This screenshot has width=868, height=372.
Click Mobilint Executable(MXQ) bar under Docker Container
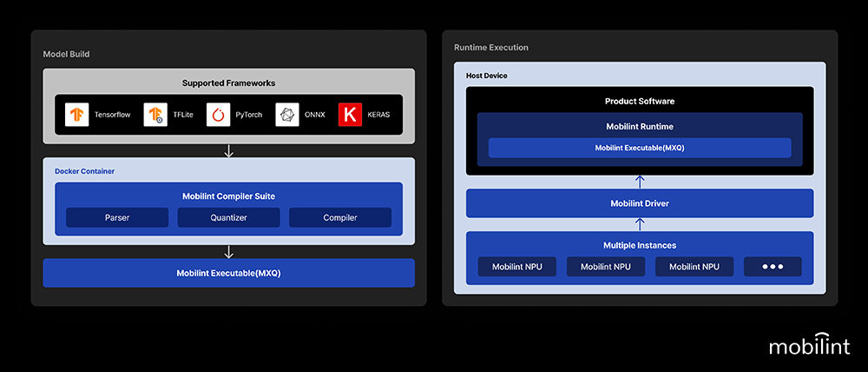[x=229, y=273]
